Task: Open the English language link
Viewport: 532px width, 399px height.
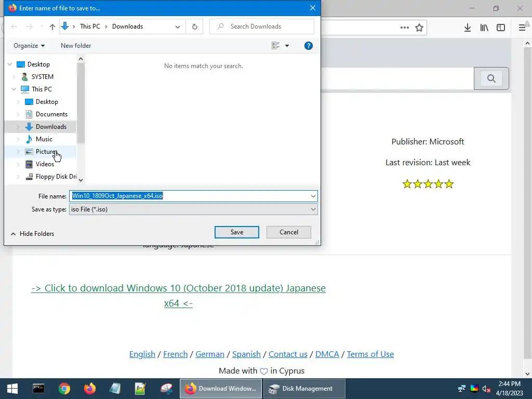Action: click(x=142, y=354)
